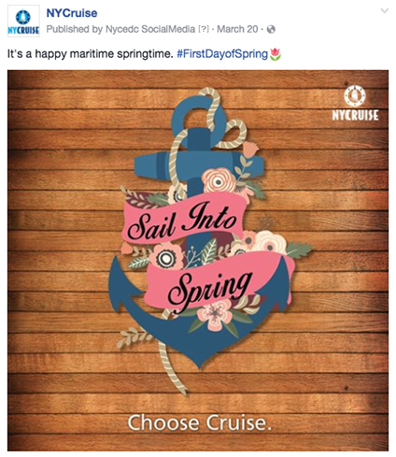The height and width of the screenshot is (457, 396).
Task: Click the pink Spring banner
Action: pos(217,282)
